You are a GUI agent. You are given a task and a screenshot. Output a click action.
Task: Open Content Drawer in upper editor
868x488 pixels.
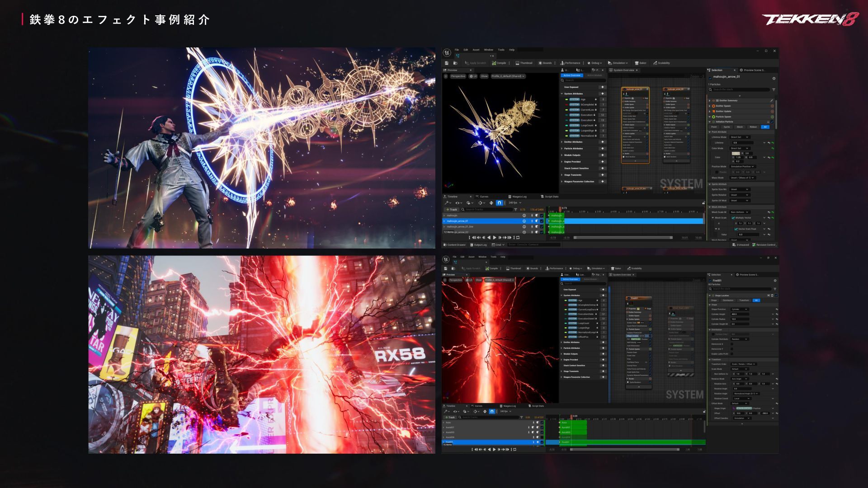[x=454, y=245]
